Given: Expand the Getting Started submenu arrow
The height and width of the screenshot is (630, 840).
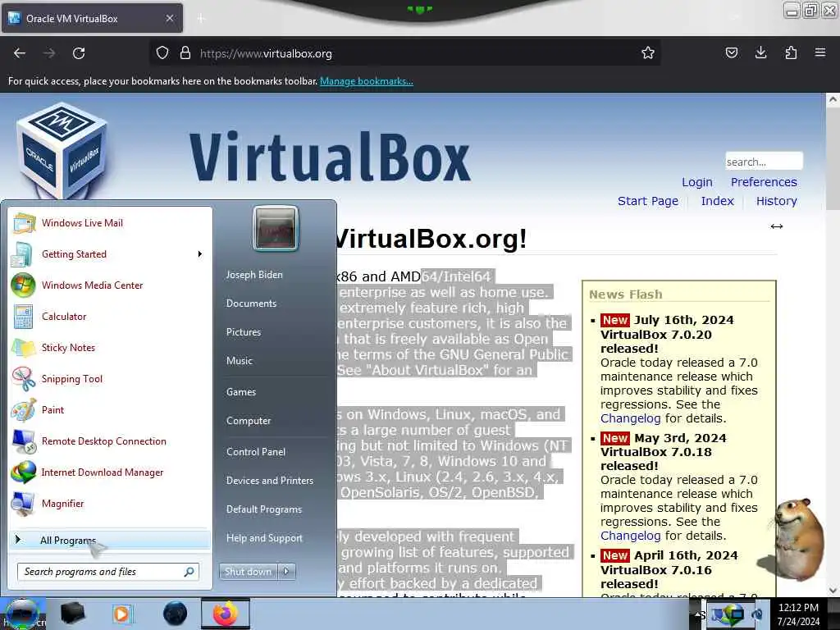Looking at the screenshot, I should [x=200, y=254].
